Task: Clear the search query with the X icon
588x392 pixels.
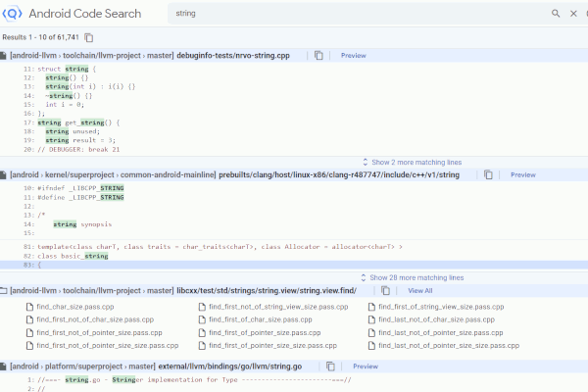Action: (x=573, y=14)
